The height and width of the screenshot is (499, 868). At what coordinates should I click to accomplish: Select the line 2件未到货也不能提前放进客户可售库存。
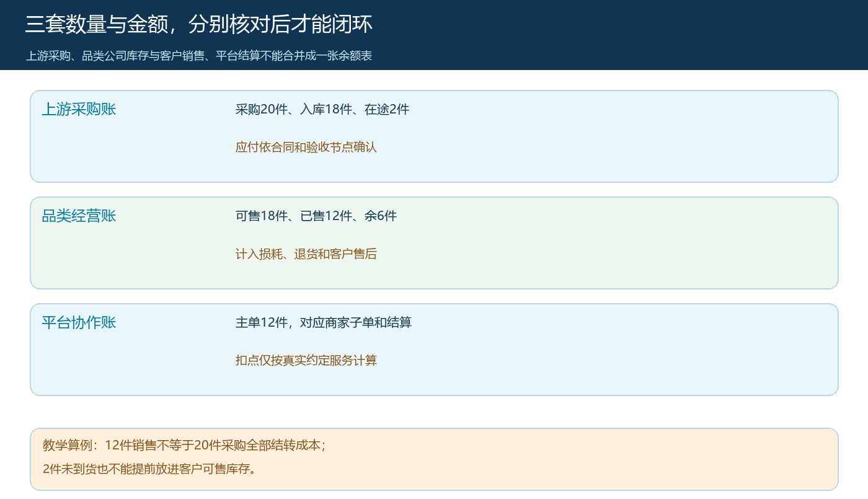[150, 469]
